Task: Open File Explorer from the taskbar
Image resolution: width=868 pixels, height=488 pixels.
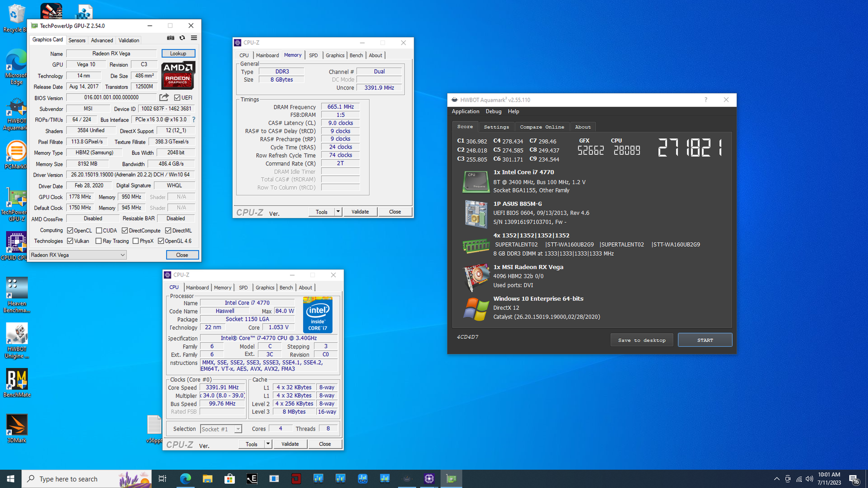Action: tap(208, 479)
